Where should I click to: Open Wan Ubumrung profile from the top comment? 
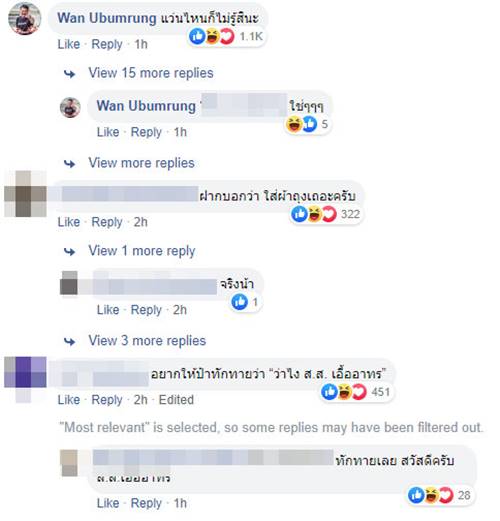coord(107,18)
